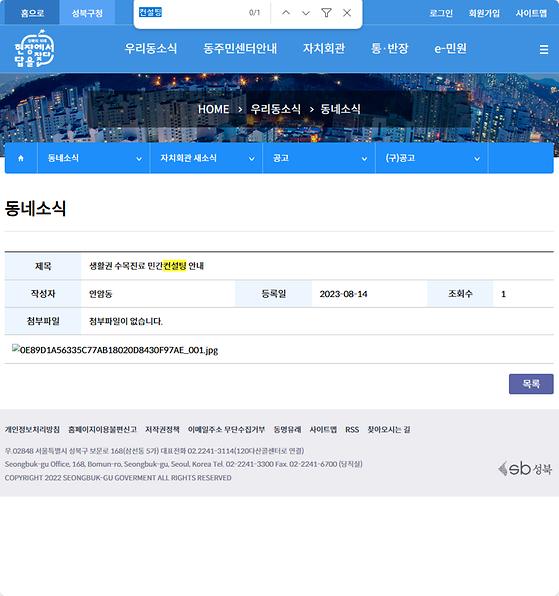Click the 목록 button
Viewport: 559px width, 596px height.
[531, 384]
